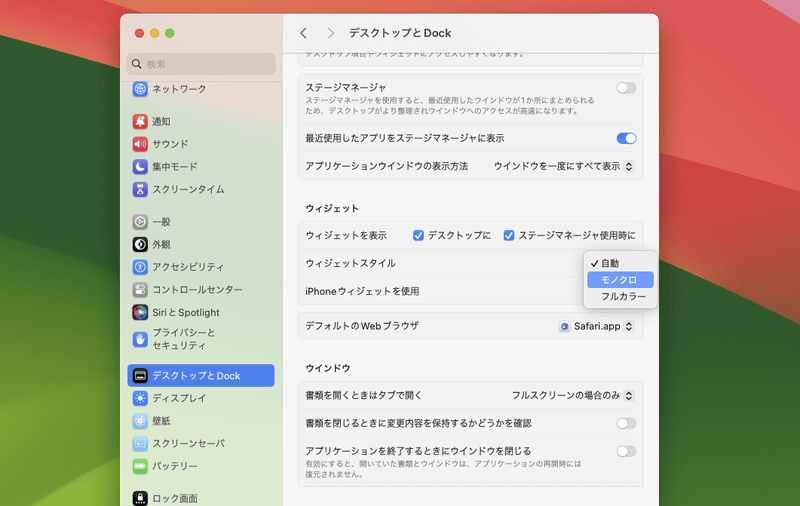Click the ウィジェット section heading
Image resolution: width=800 pixels, height=506 pixels.
point(332,208)
